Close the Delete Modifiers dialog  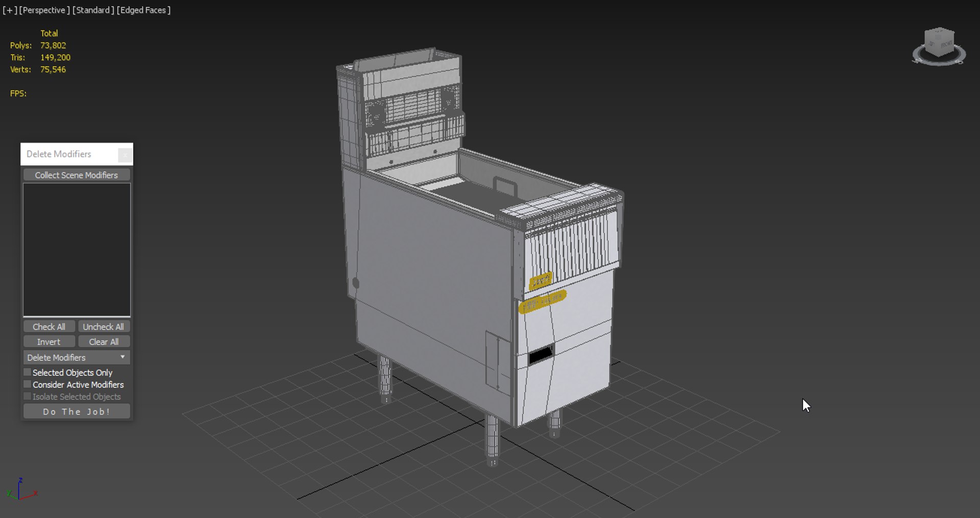pos(125,155)
